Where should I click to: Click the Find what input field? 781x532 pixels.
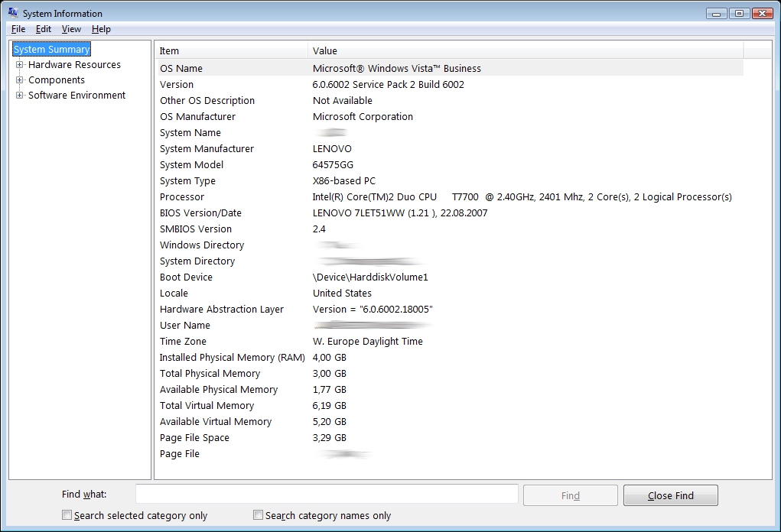tap(327, 495)
